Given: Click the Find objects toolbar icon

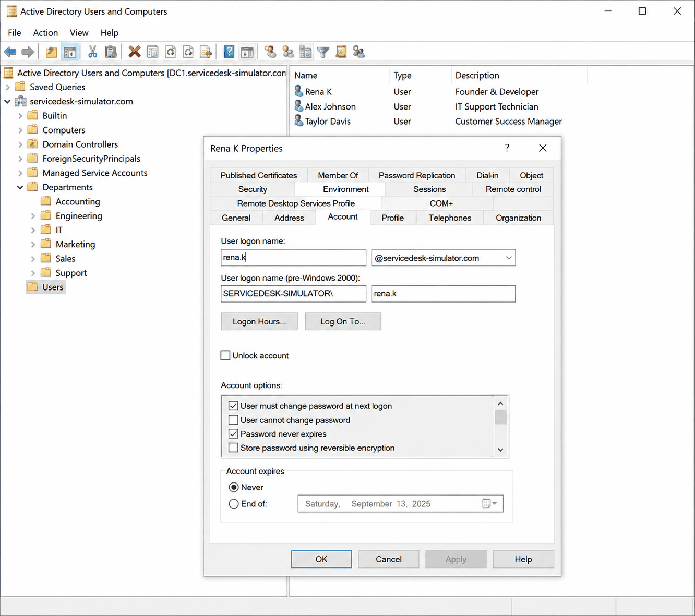Looking at the screenshot, I should (x=341, y=52).
